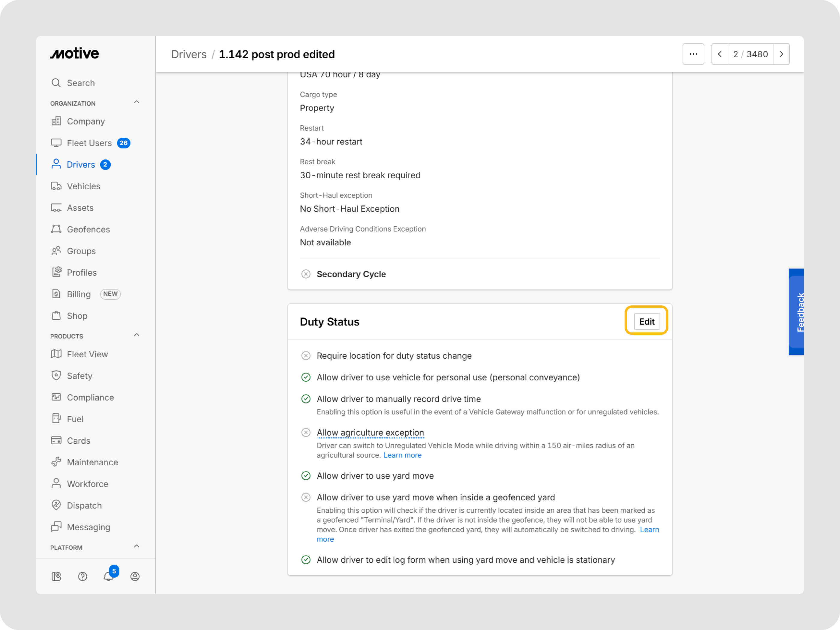The width and height of the screenshot is (840, 630).
Task: Open the agriculture exception Learn more link
Action: point(402,455)
